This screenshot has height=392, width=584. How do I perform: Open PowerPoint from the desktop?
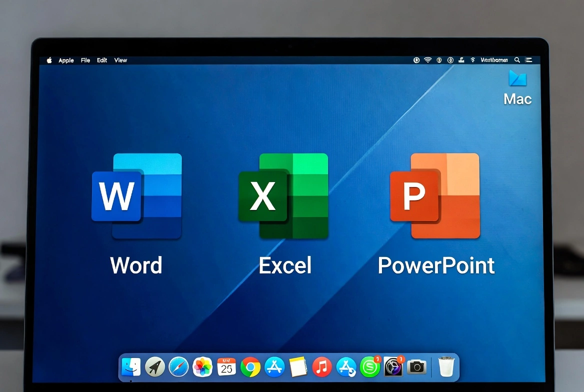435,197
